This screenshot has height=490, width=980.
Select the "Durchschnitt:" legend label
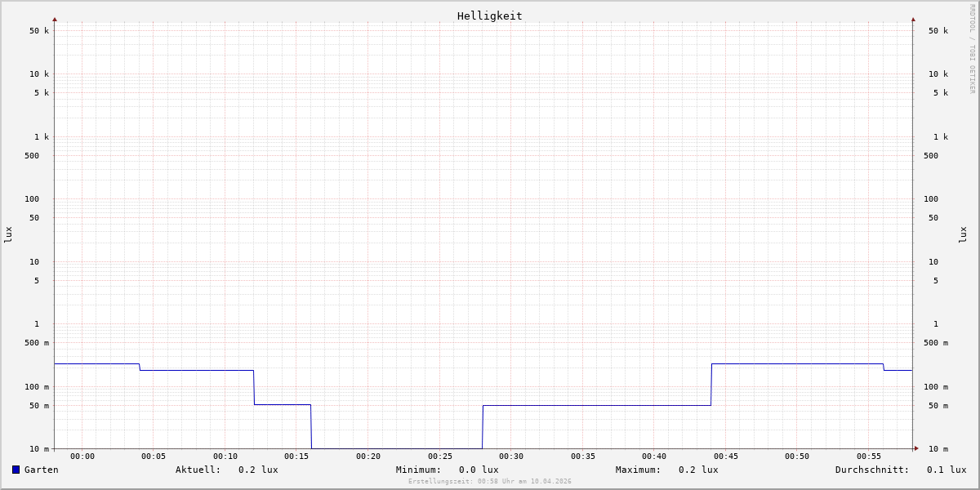click(x=872, y=470)
